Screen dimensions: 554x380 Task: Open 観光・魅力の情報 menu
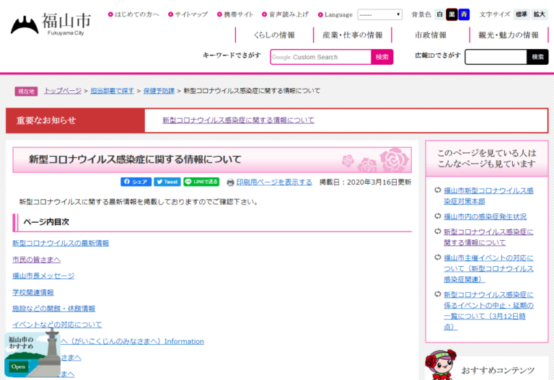tap(508, 35)
